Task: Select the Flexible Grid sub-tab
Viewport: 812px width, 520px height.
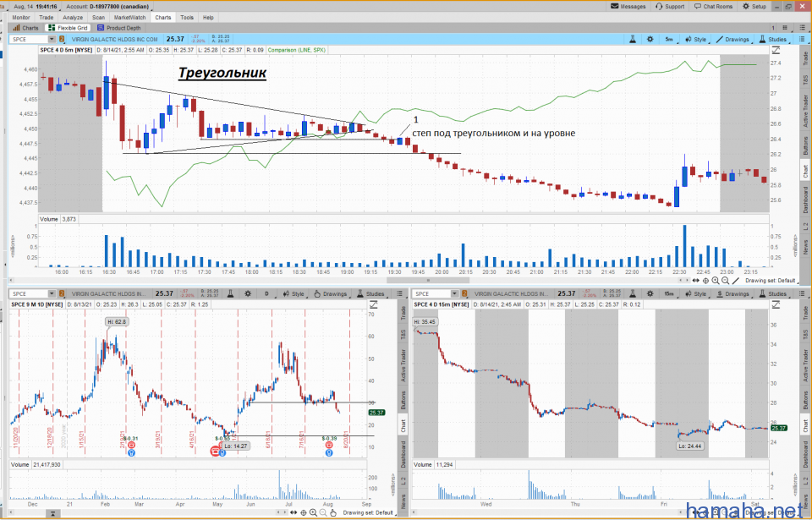Action: coord(68,28)
